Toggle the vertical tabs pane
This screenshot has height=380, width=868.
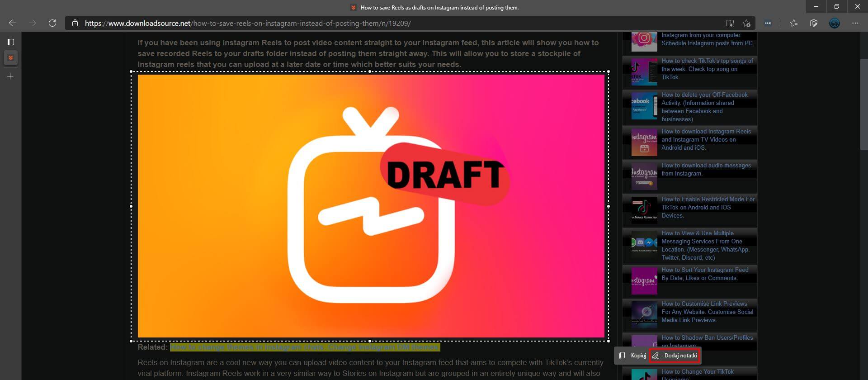tap(11, 42)
